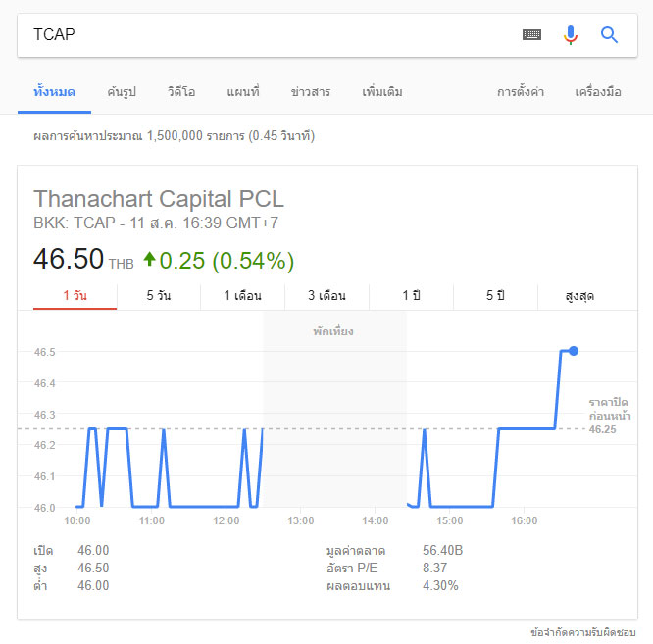Click the chart's current price endpoint dot
Image resolution: width=653 pixels, height=644 pixels.
click(574, 351)
